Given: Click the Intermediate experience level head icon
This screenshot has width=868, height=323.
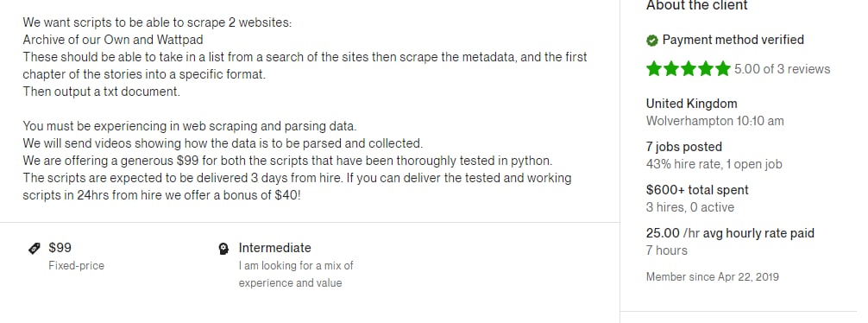Looking at the screenshot, I should click(223, 248).
